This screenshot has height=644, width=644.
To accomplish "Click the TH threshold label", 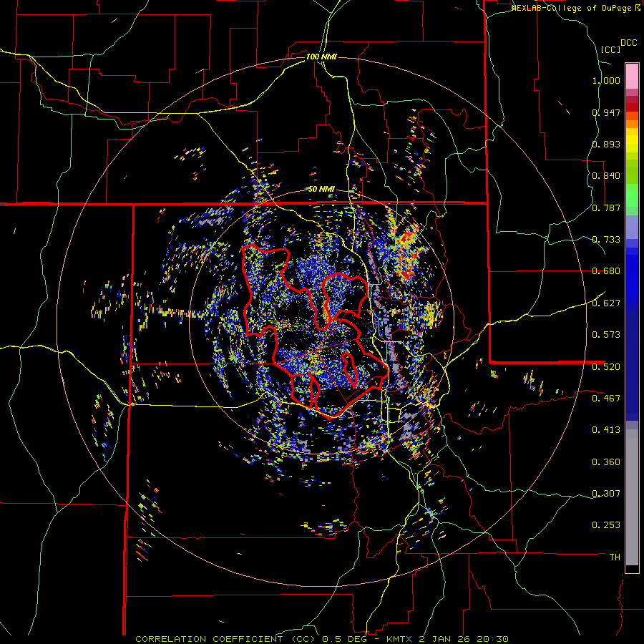I will [615, 557].
